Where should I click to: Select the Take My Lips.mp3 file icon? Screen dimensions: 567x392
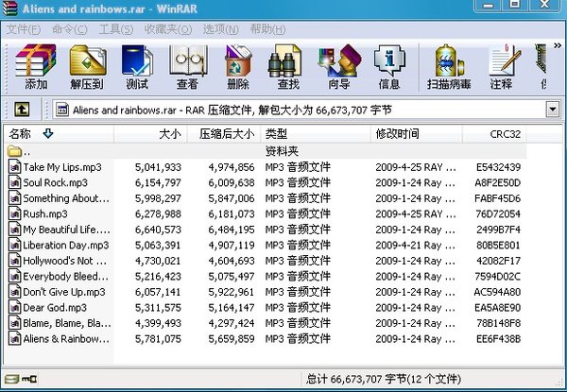coord(14,167)
